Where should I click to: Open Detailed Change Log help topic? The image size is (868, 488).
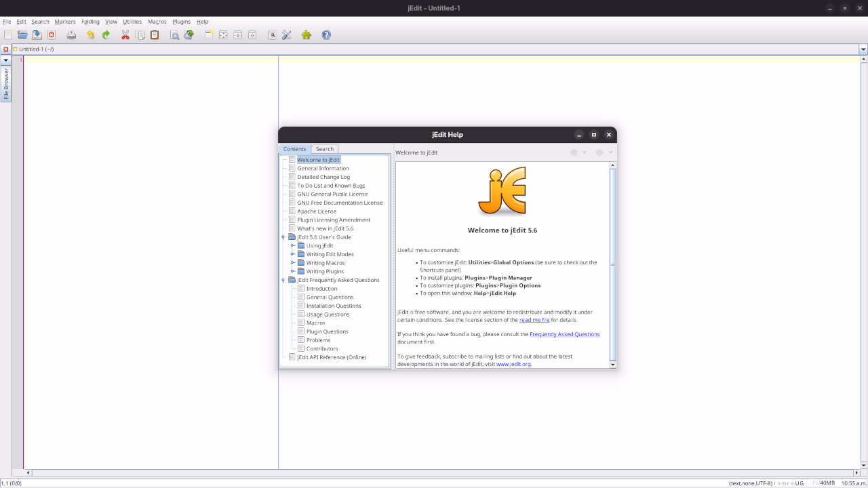click(323, 177)
